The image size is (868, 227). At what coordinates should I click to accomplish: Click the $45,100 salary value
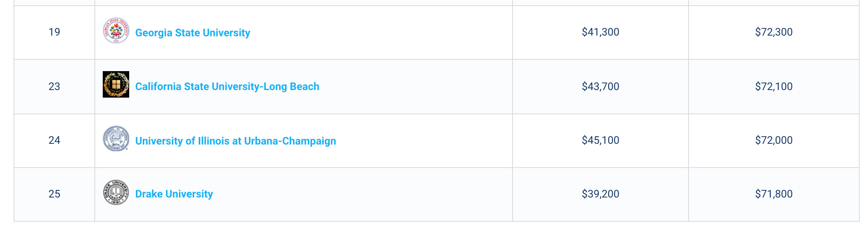(601, 140)
